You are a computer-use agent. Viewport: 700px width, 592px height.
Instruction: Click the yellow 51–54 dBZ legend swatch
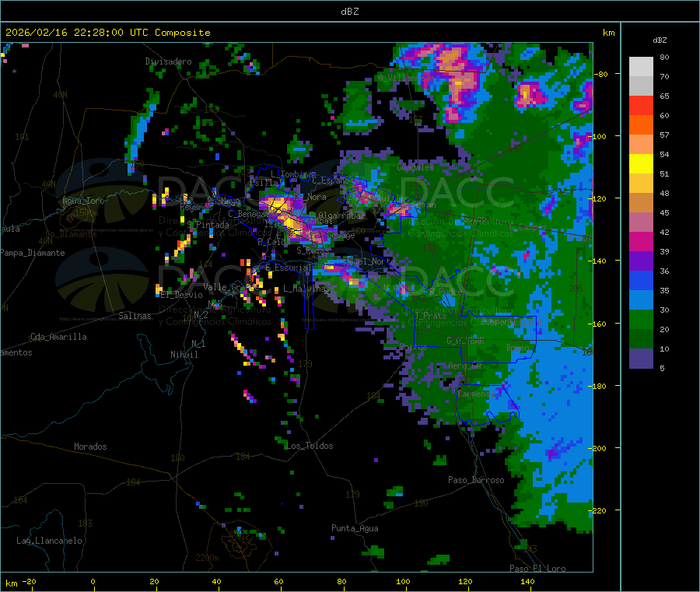[x=641, y=164]
